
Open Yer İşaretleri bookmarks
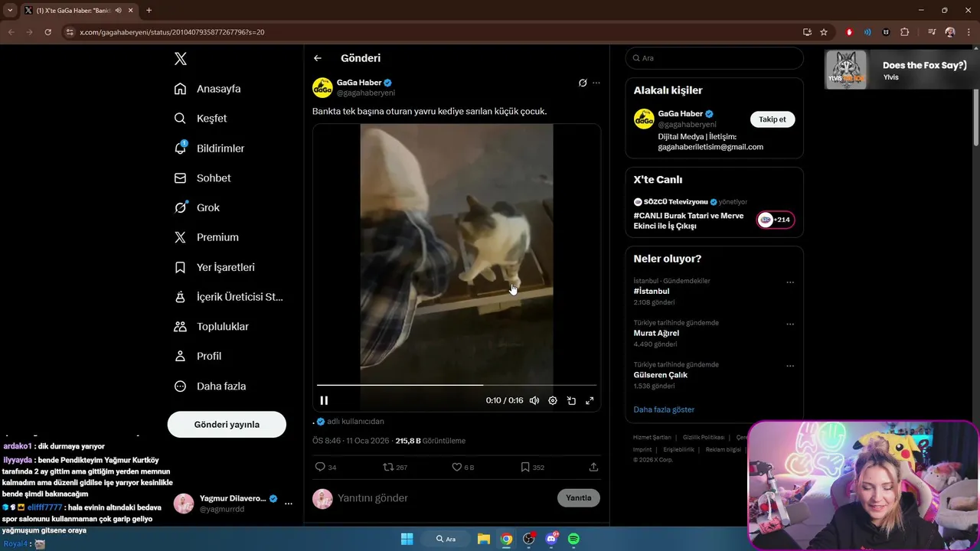click(x=214, y=267)
